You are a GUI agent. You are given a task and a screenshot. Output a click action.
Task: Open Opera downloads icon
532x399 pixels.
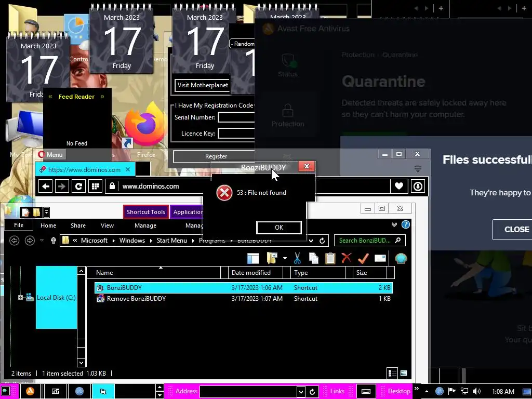[x=418, y=187]
